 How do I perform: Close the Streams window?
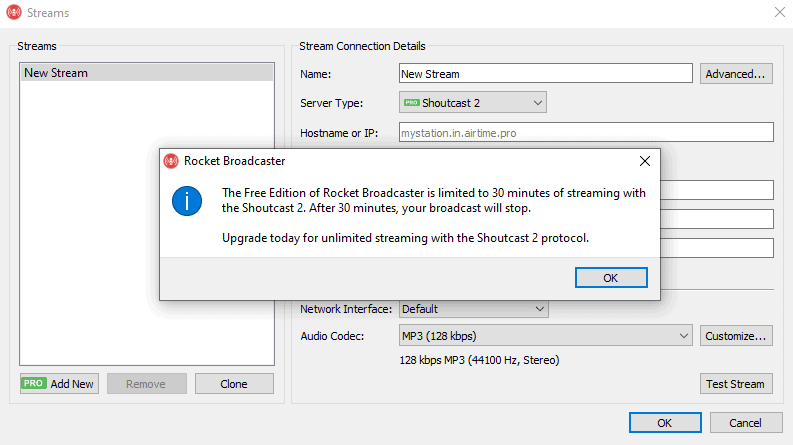(779, 12)
